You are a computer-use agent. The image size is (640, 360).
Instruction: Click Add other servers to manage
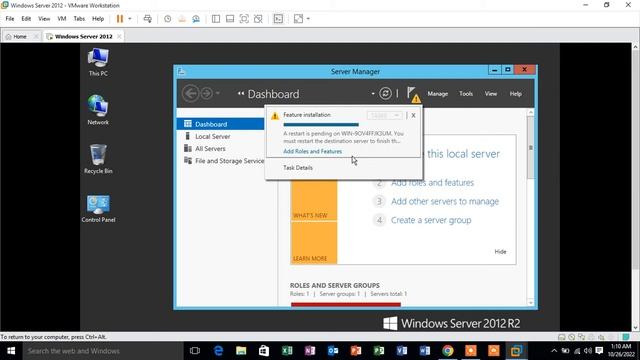[445, 201]
